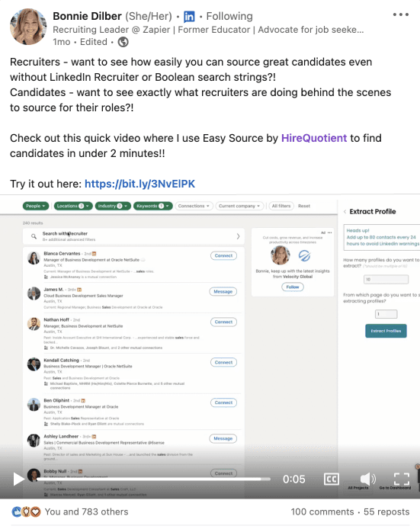Click the globe visibility icon under the post header
The height and width of the screenshot is (529, 420).
(x=123, y=42)
